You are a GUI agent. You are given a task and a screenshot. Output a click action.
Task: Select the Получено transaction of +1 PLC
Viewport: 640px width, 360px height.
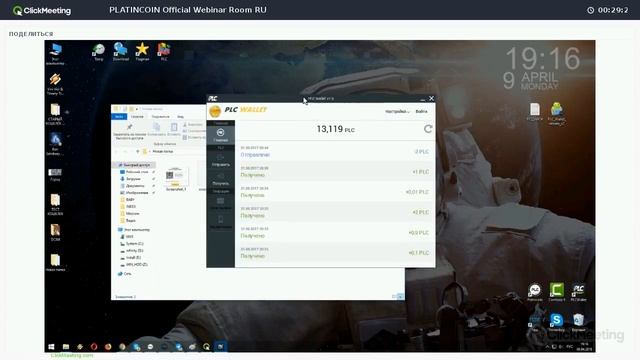tap(335, 171)
